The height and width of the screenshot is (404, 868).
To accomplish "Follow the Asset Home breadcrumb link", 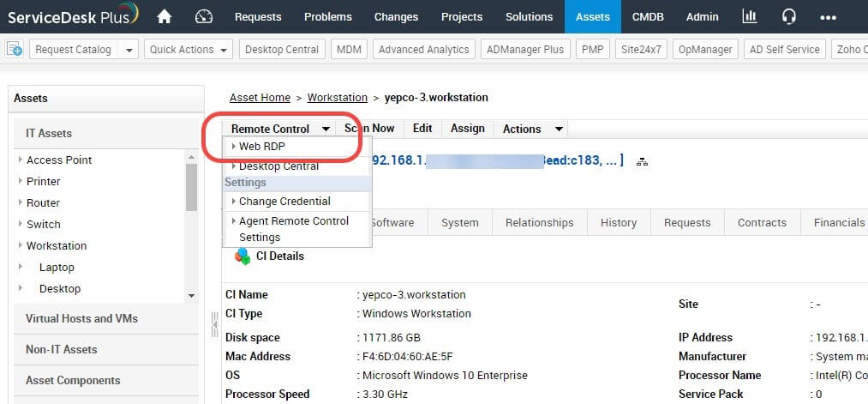I will pyautogui.click(x=260, y=98).
